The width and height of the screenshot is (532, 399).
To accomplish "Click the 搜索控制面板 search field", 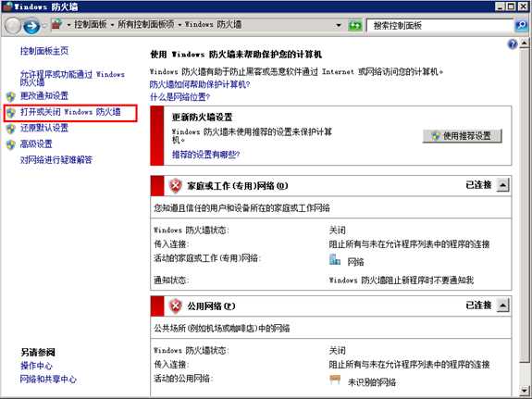I will coord(440,26).
